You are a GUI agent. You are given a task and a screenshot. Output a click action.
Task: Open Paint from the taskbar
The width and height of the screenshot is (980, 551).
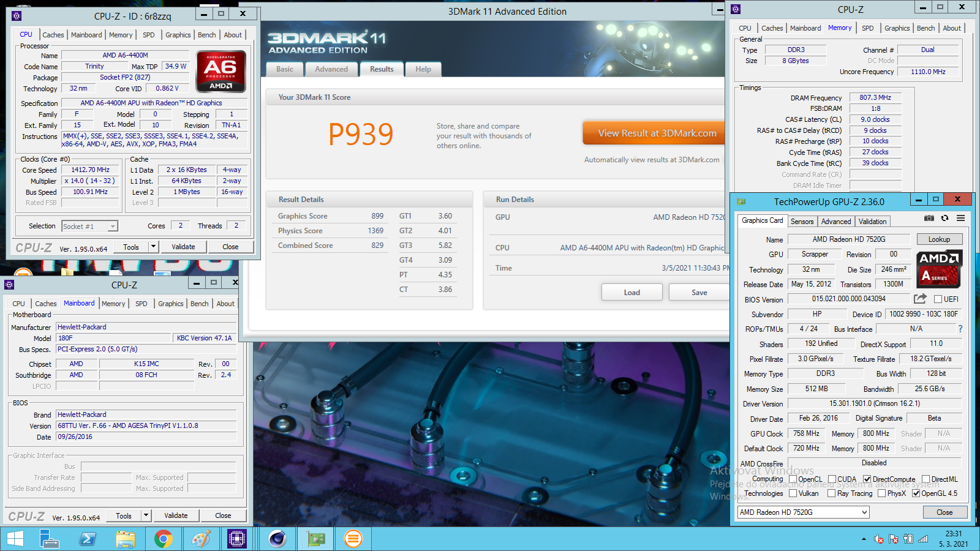201,539
